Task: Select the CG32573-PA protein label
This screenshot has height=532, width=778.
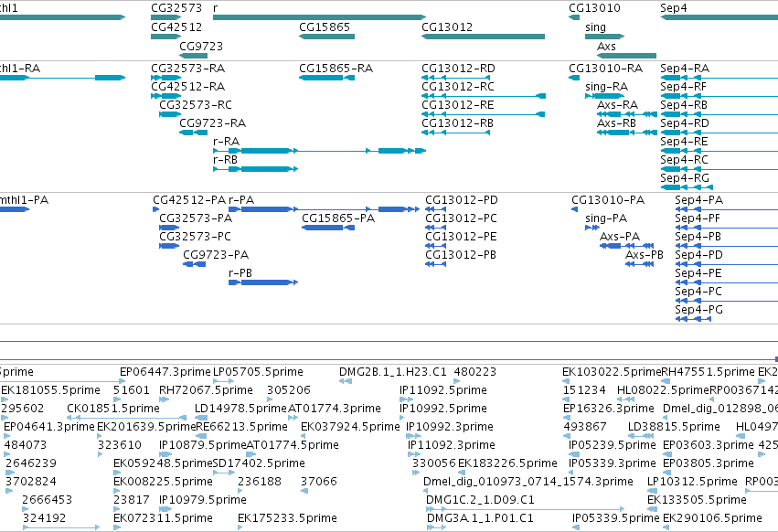Action: point(196,218)
